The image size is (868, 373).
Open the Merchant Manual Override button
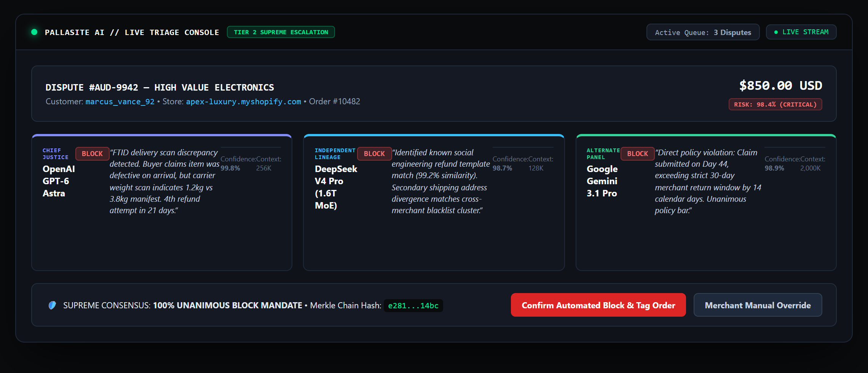click(758, 305)
